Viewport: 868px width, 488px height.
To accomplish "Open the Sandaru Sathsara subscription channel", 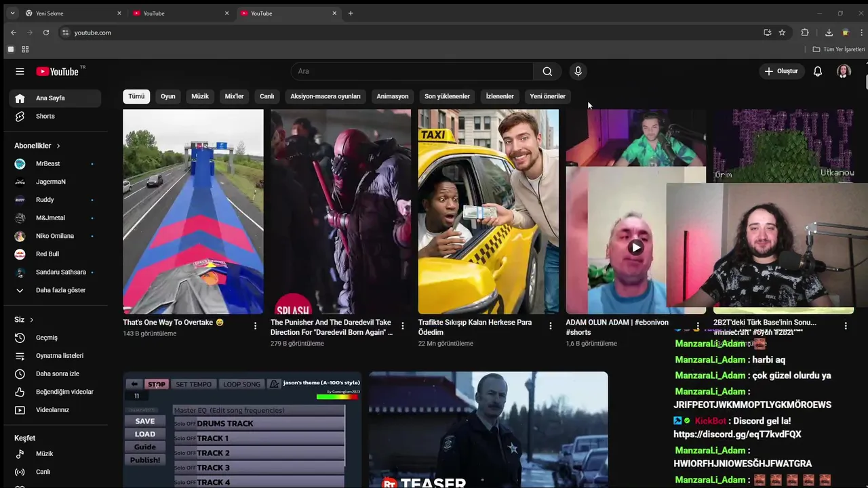I will [55, 272].
